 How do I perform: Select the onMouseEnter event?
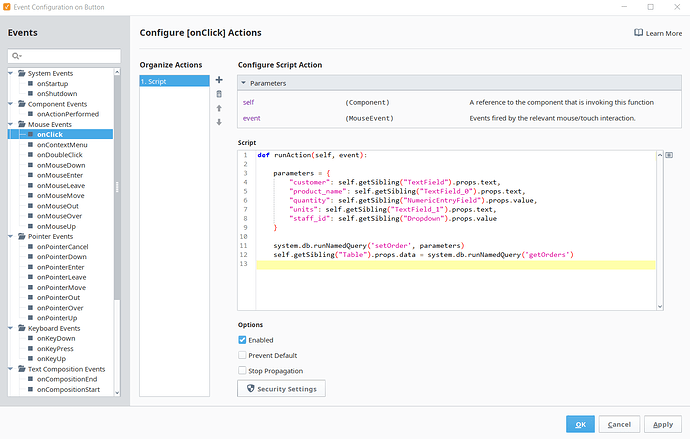(60, 175)
